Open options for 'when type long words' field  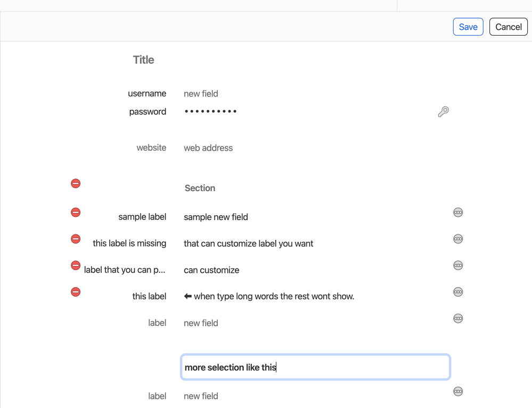pyautogui.click(x=458, y=292)
